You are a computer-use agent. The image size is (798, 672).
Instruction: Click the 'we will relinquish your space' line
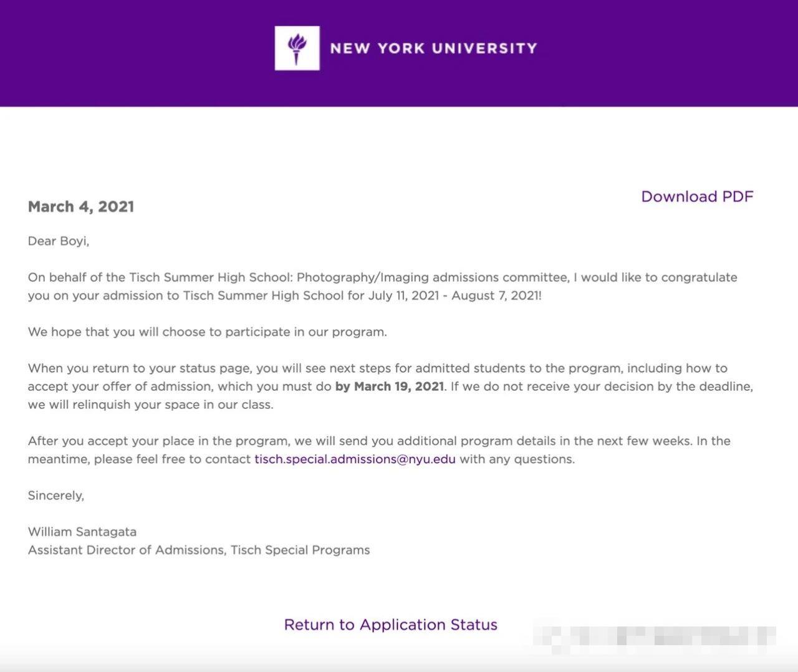click(x=150, y=405)
